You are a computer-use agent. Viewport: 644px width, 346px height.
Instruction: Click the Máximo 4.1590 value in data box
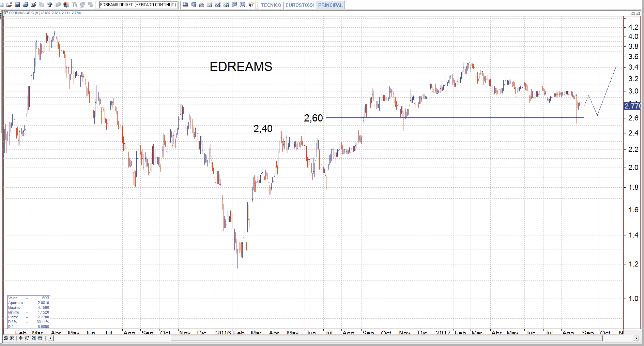click(43, 307)
